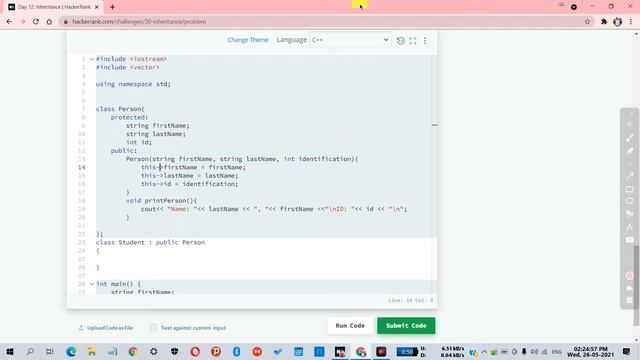Select the text A annotation tool
The width and height of the screenshot is (640, 360).
pos(629,227)
